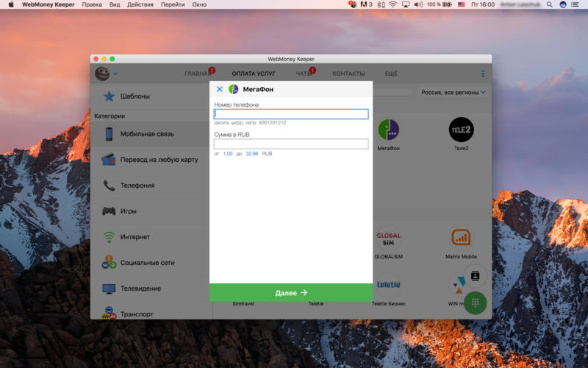Select Мобильная связь category
The width and height of the screenshot is (588, 368).
pos(151,134)
